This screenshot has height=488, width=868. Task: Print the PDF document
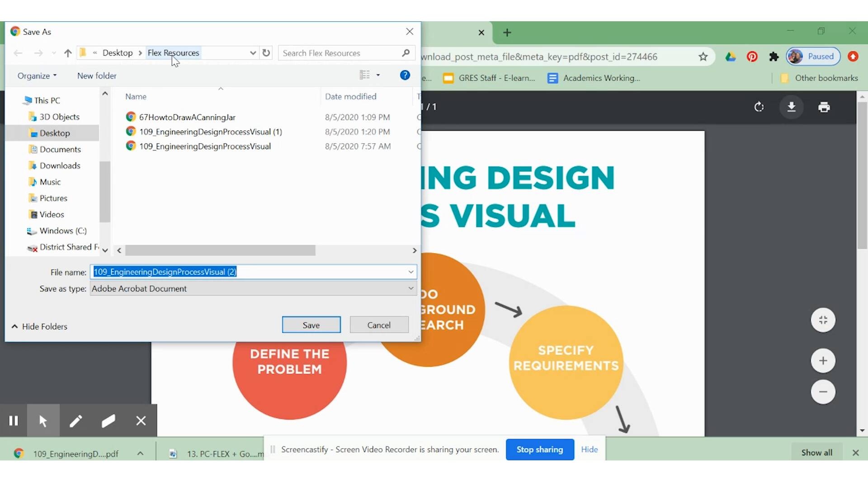(824, 107)
